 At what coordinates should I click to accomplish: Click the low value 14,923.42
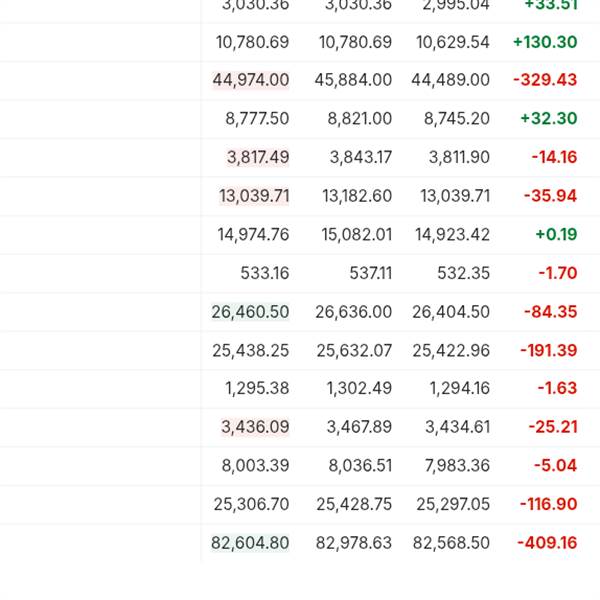[x=452, y=235]
